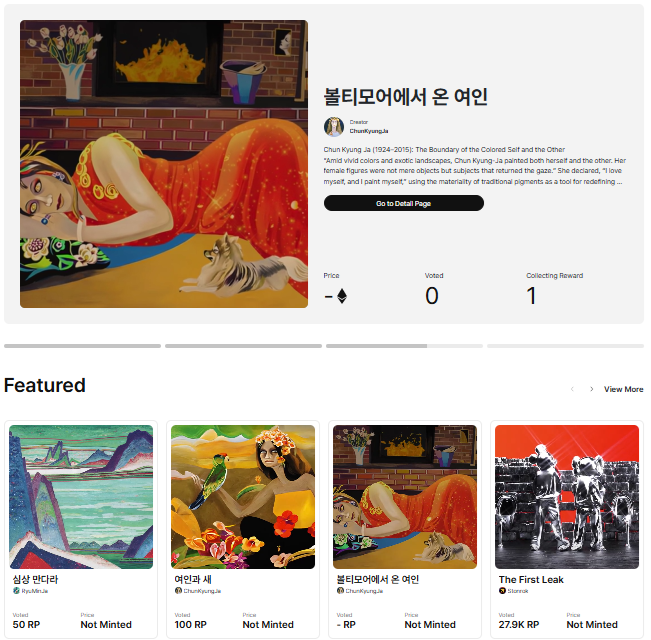The width and height of the screenshot is (651, 640).
Task: Select second carousel progress bar
Action: click(x=243, y=346)
